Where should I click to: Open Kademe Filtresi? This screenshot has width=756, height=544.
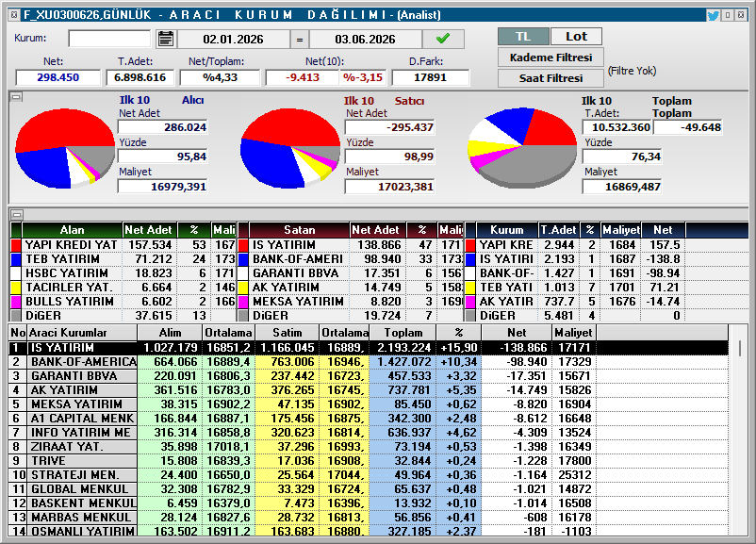tap(551, 58)
